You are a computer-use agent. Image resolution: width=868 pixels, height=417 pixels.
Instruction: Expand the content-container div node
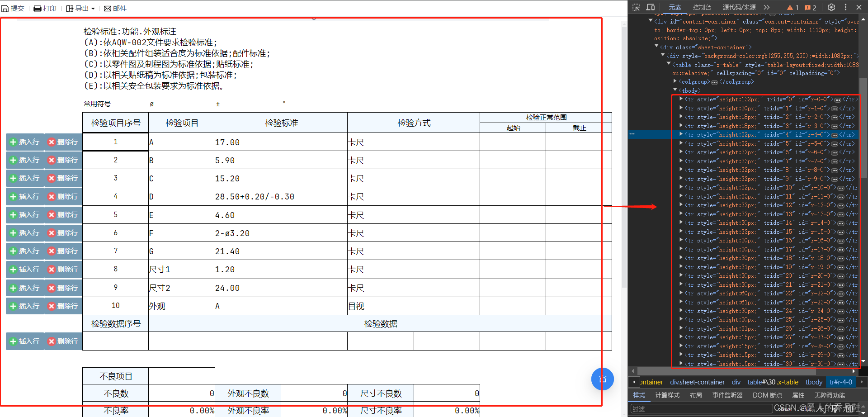point(651,21)
